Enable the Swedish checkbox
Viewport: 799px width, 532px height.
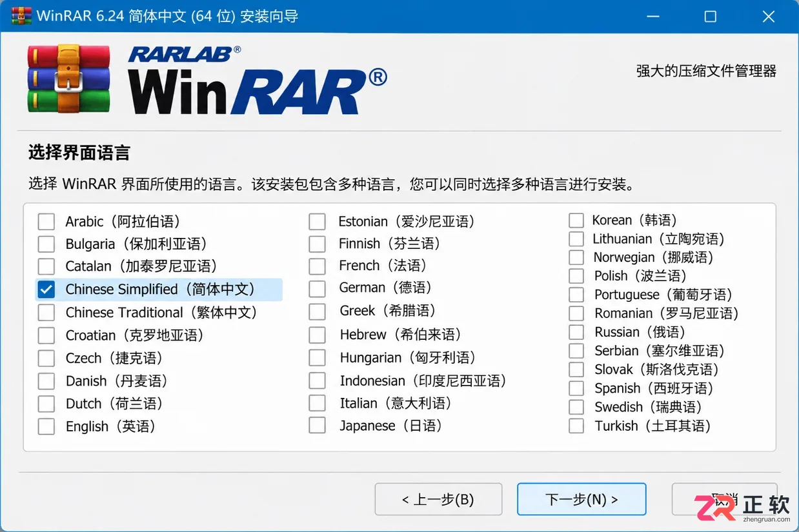click(576, 408)
